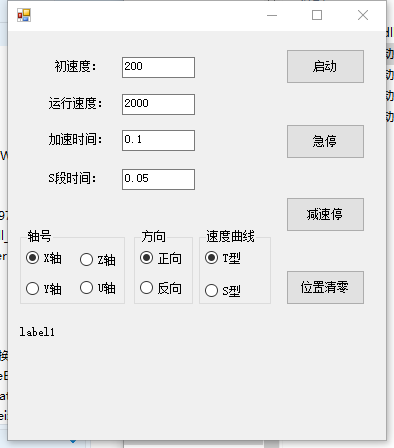The width and height of the screenshot is (394, 448).
Task: Click the 启动 start button
Action: coord(325,66)
